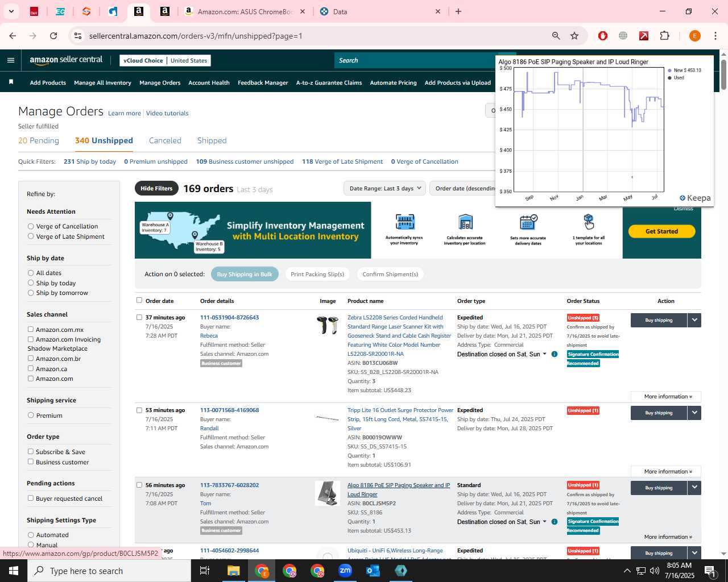Click the gray globe extension icon
Viewport: 728px width, 582px height.
tap(623, 36)
